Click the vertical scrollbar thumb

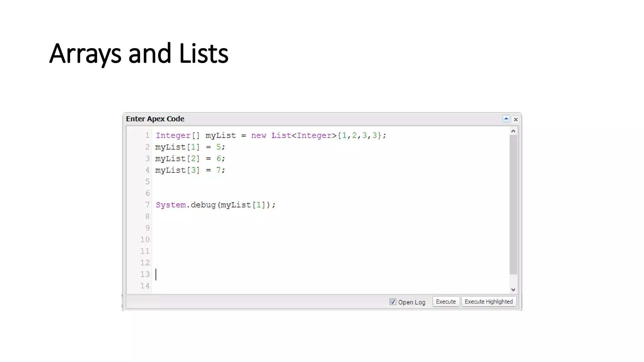513,205
